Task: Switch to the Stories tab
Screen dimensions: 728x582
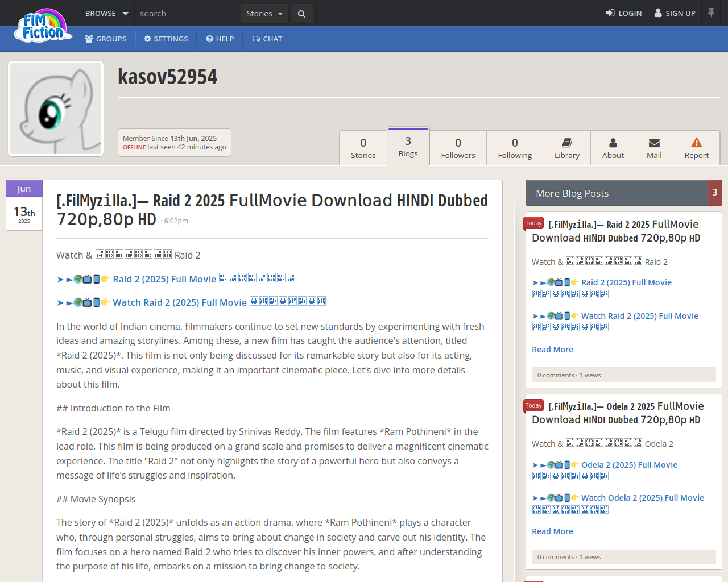Action: [x=363, y=148]
